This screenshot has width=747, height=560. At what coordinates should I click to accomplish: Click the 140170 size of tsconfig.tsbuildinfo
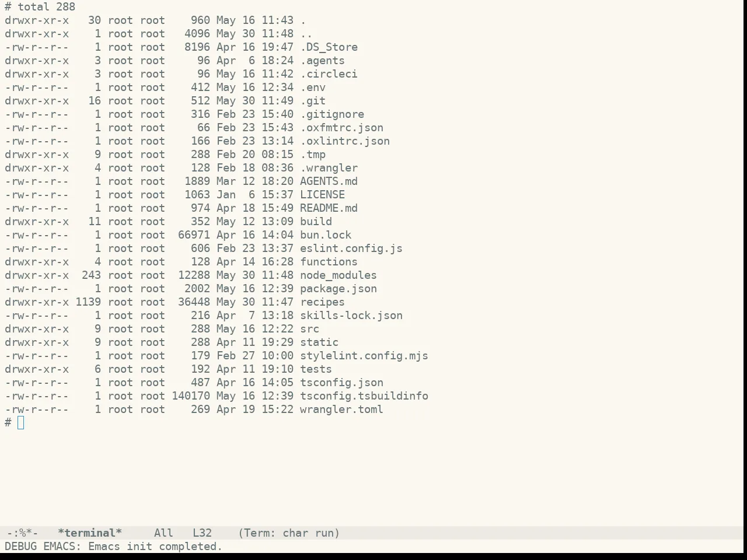click(x=191, y=396)
